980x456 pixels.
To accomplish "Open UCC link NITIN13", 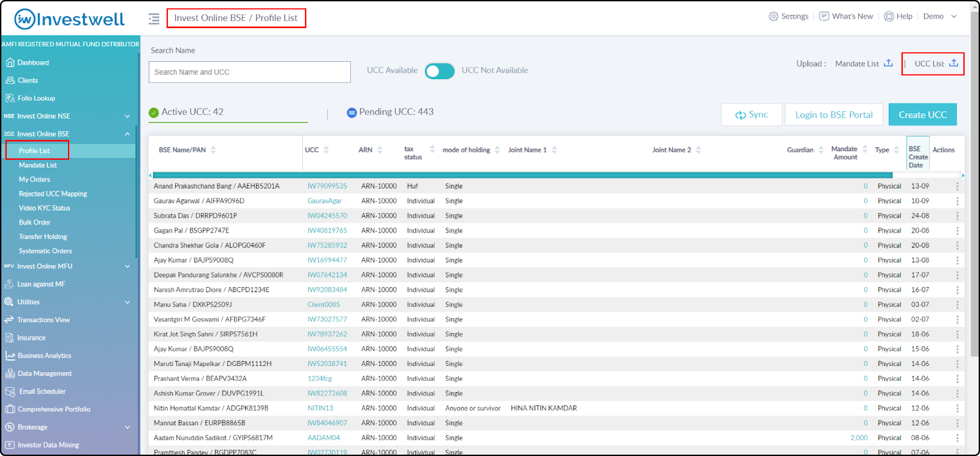I will tap(320, 408).
